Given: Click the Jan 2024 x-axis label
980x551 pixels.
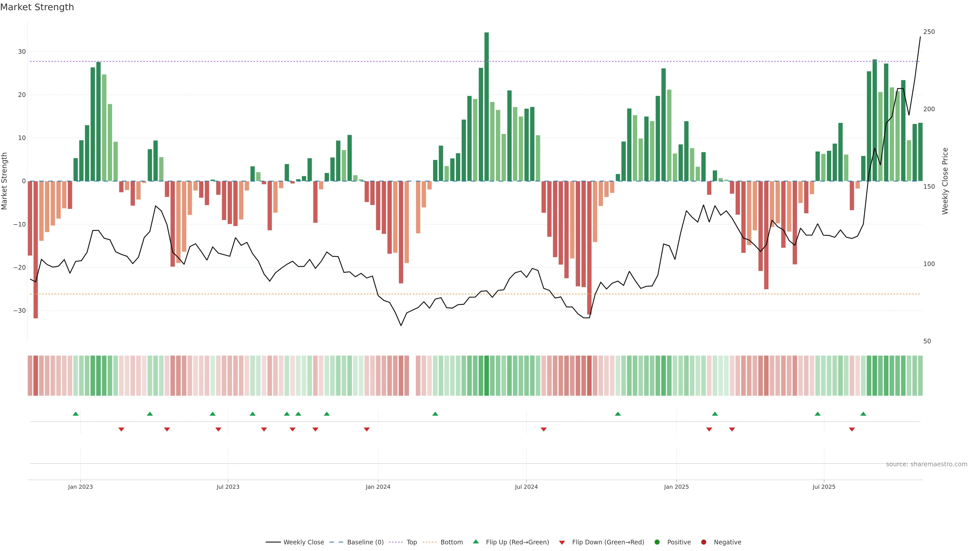Looking at the screenshot, I should click(378, 487).
